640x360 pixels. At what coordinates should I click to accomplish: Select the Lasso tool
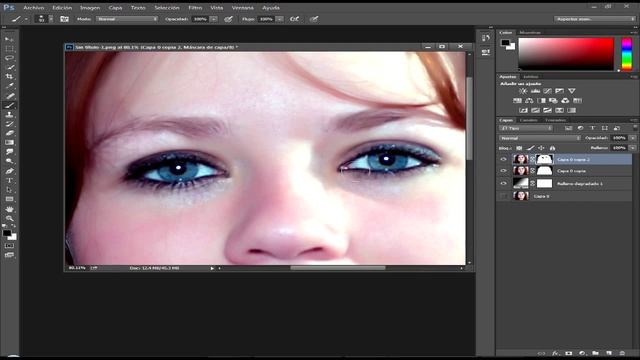(9, 58)
